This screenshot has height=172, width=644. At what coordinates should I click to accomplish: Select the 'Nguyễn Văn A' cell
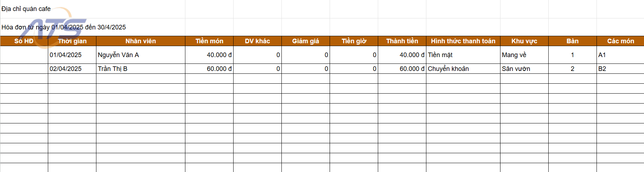[x=141, y=55]
